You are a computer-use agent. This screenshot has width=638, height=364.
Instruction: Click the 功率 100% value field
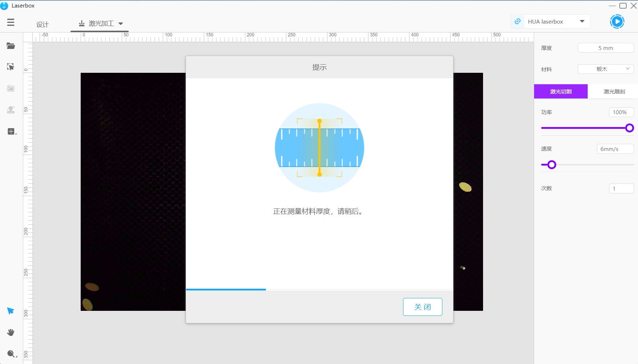[621, 112]
